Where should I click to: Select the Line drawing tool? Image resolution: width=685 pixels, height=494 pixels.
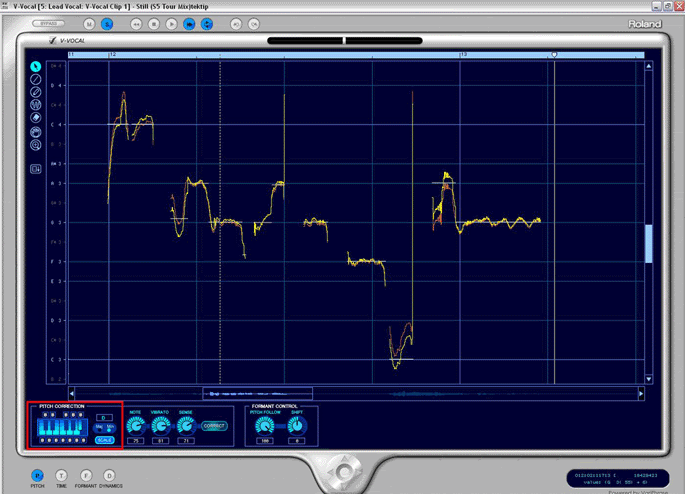pos(36,79)
